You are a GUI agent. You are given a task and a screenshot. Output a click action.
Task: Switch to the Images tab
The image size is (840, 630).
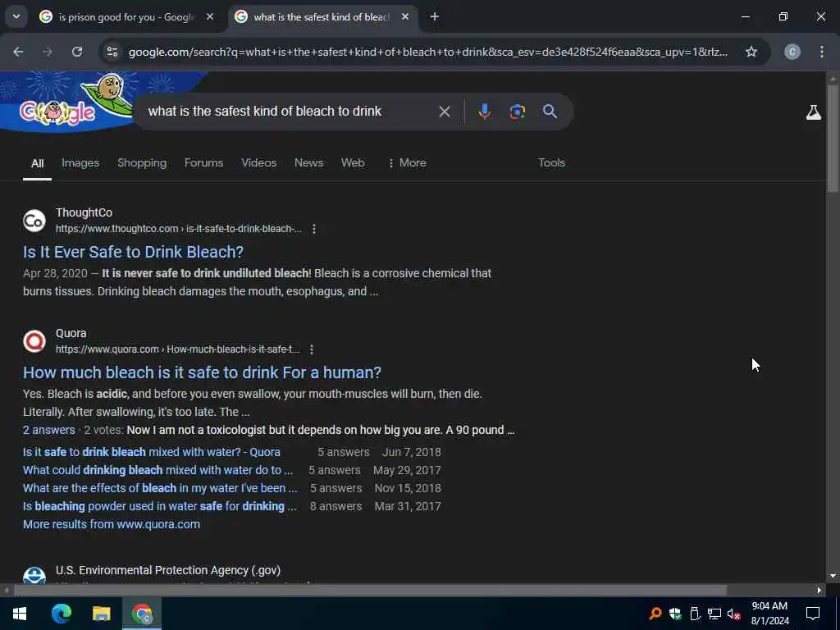pos(80,163)
